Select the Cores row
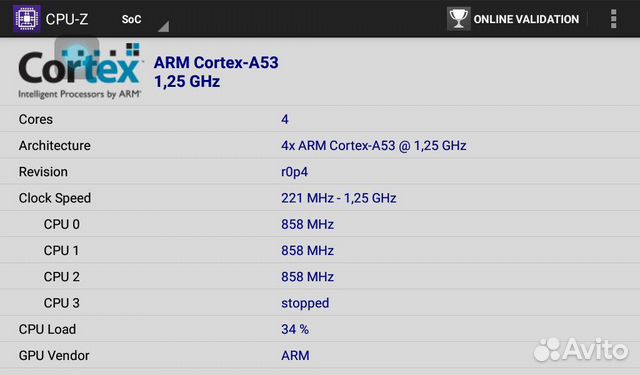 click(320, 119)
